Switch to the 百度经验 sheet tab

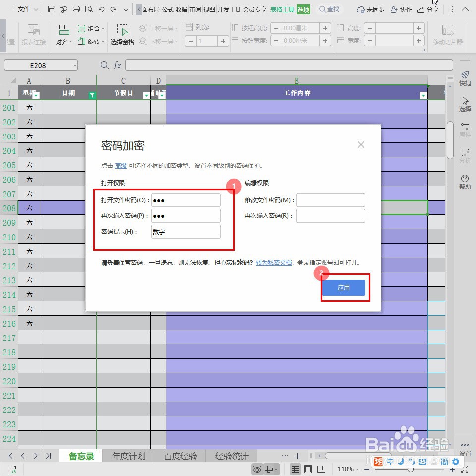[x=180, y=456]
